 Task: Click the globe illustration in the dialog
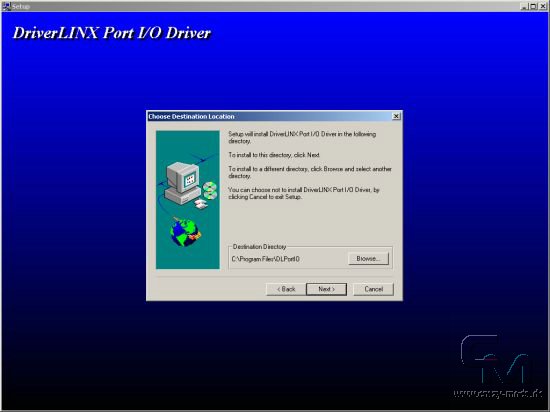185,231
